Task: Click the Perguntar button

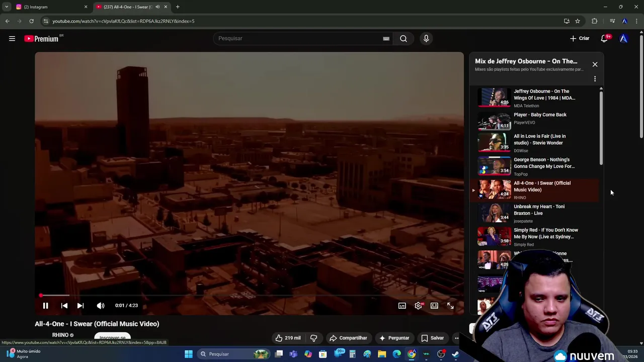Action: coord(394,338)
